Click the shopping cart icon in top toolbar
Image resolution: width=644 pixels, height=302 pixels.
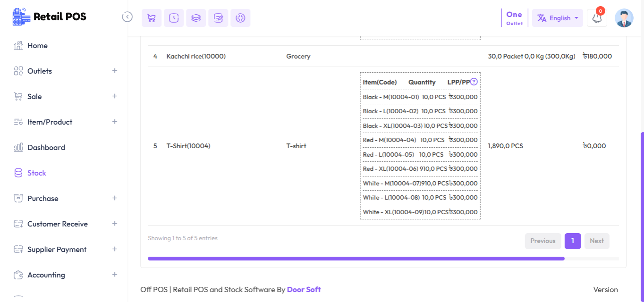(x=152, y=18)
